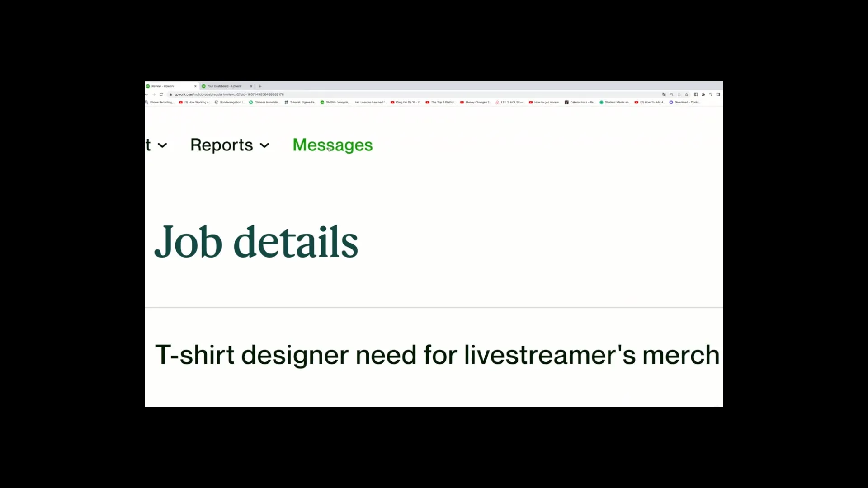The height and width of the screenshot is (488, 868).
Task: Click the new tab plus button
Action: click(x=259, y=86)
